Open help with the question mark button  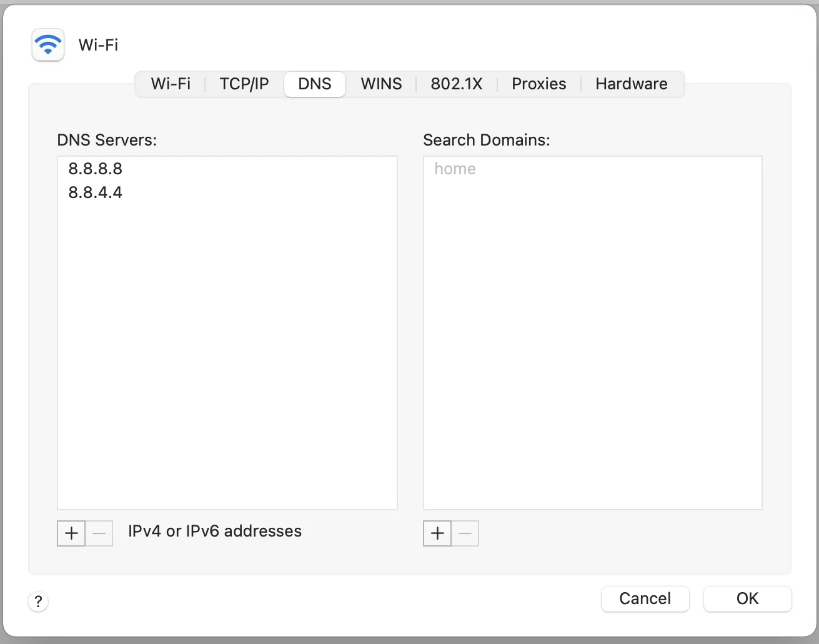38,602
